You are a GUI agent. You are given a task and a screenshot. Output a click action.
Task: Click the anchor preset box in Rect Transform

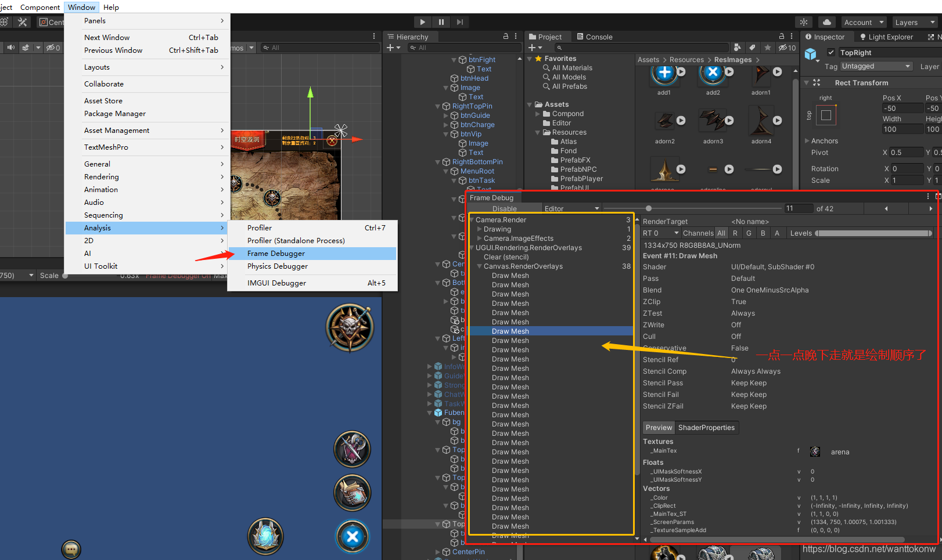click(x=826, y=115)
